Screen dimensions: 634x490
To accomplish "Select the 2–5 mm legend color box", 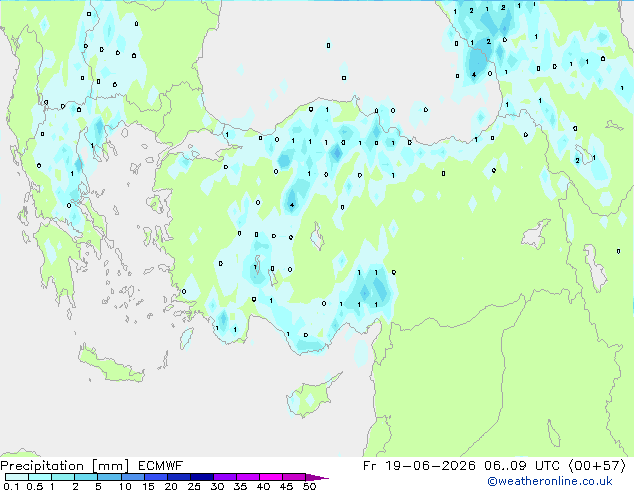I will click(86, 477).
